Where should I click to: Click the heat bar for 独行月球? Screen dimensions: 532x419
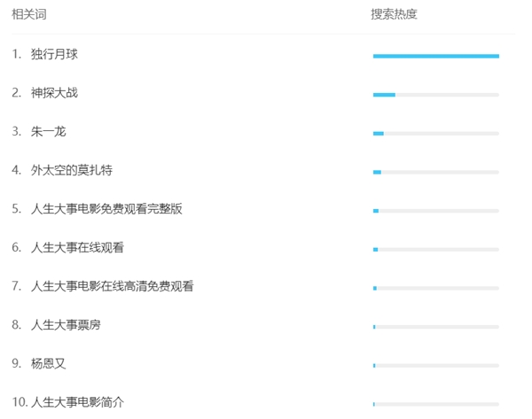436,57
